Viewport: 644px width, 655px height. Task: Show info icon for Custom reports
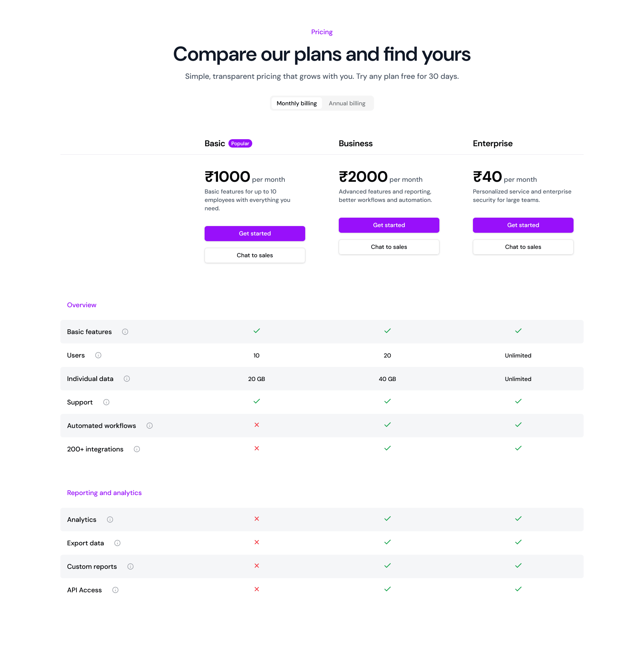130,566
